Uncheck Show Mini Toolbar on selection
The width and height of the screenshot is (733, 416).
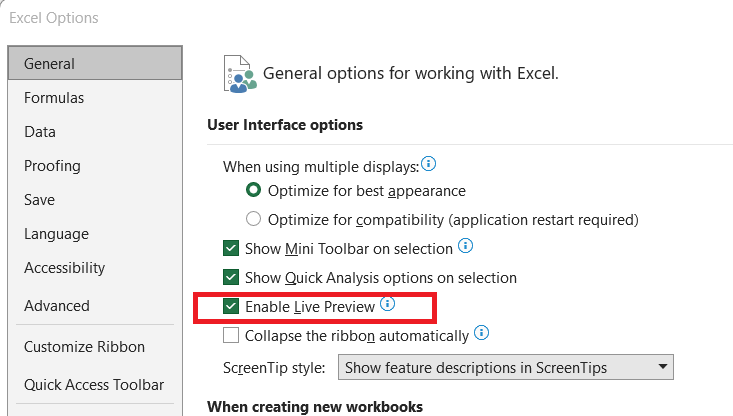(231, 248)
